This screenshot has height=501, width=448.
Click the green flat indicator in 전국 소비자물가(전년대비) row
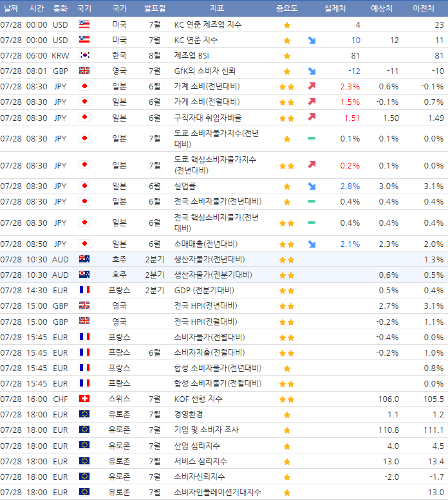coord(312,201)
